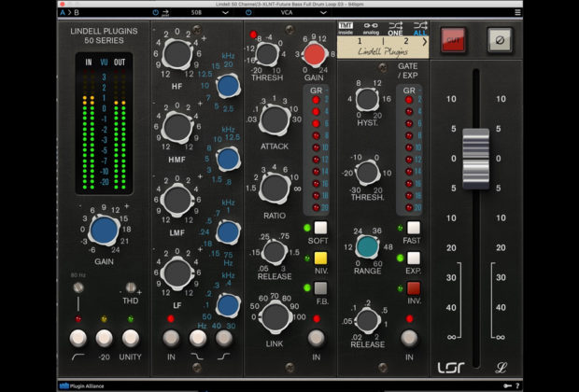Click the gate HYST. knob

coord(367,100)
